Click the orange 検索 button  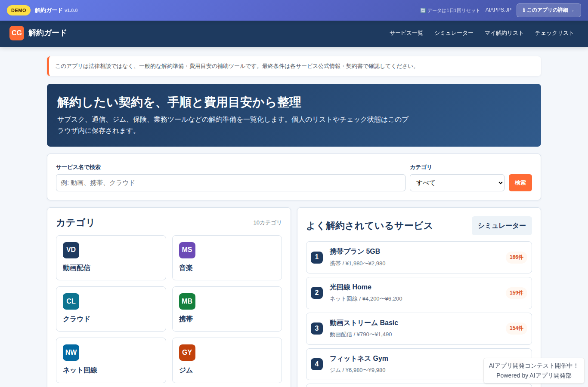(520, 183)
